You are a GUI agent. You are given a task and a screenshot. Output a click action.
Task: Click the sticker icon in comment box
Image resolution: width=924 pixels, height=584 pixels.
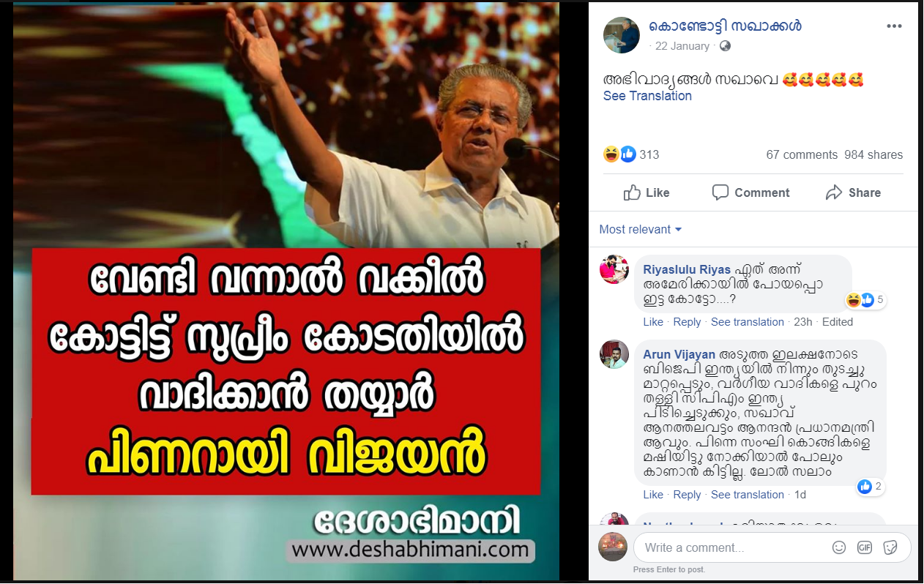[x=890, y=547]
